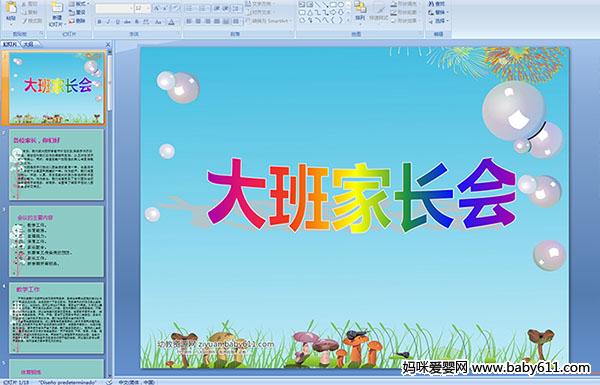This screenshot has width=600, height=385.
Task: Switch to the Slides pane tab
Action: 10,44
